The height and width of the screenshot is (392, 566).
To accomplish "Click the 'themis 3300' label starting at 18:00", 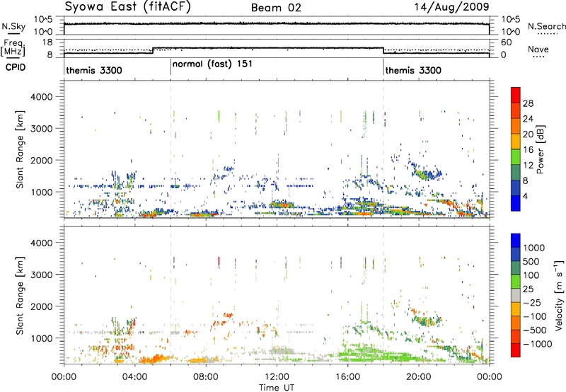I will [x=413, y=70].
